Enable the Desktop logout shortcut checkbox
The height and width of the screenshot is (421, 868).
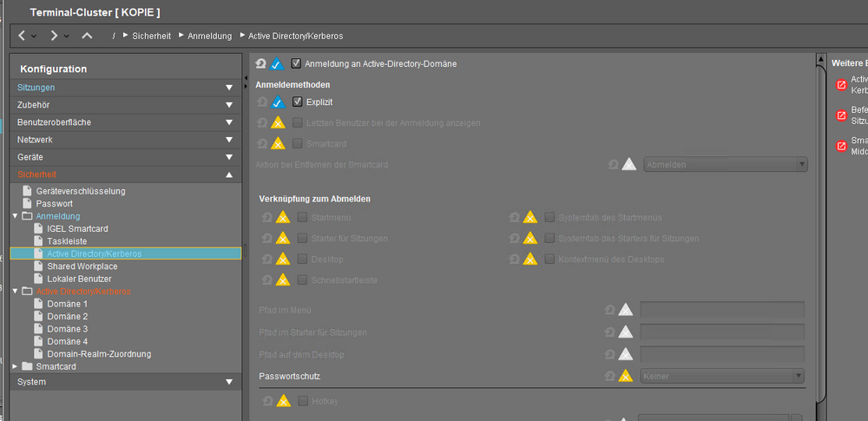[x=303, y=260]
